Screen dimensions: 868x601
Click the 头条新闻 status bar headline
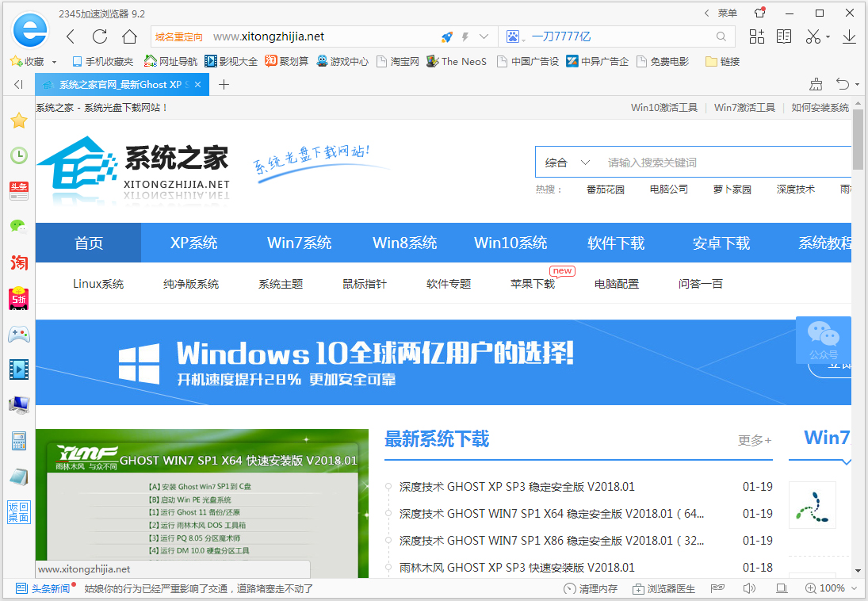click(45, 588)
